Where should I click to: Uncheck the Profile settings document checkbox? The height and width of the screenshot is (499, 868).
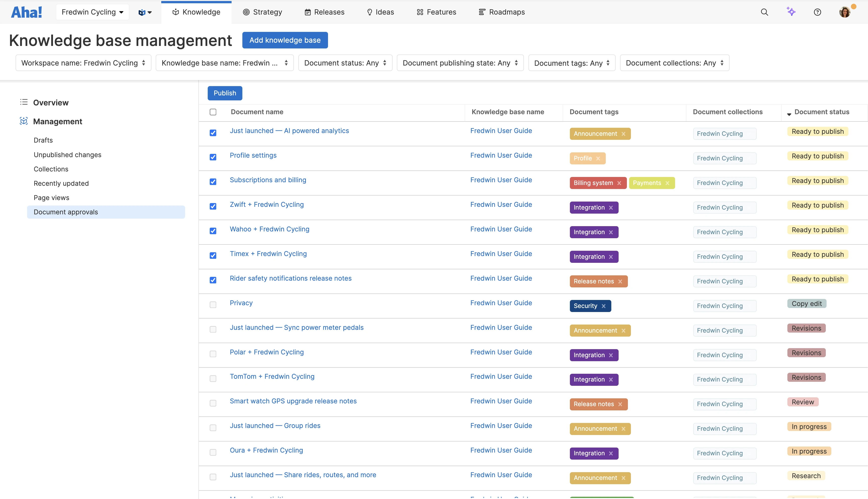[x=213, y=157]
